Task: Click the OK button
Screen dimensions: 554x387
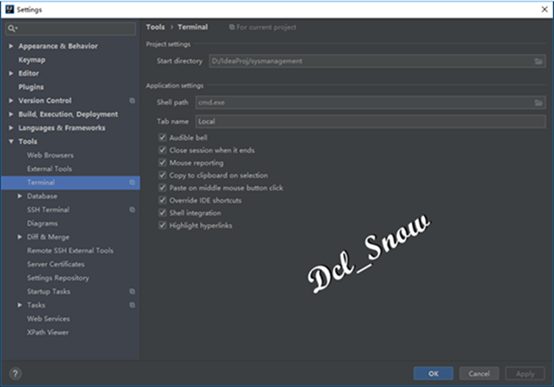Action: [433, 374]
